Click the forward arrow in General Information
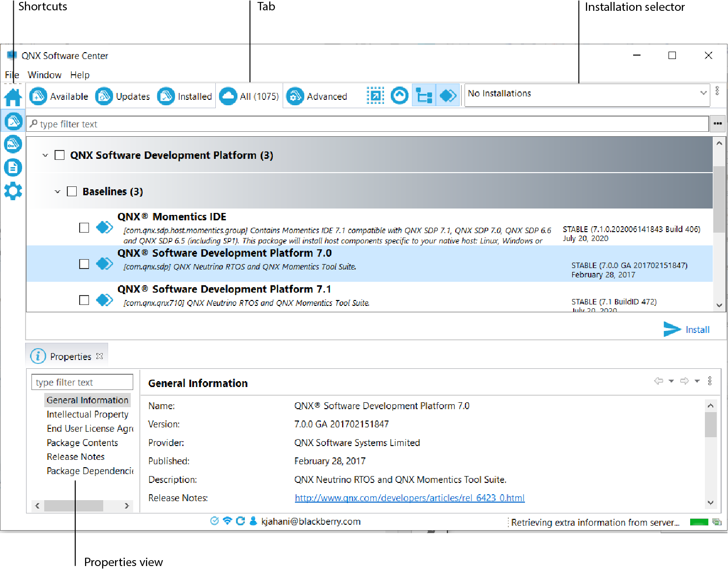Image resolution: width=728 pixels, height=569 pixels. [684, 381]
